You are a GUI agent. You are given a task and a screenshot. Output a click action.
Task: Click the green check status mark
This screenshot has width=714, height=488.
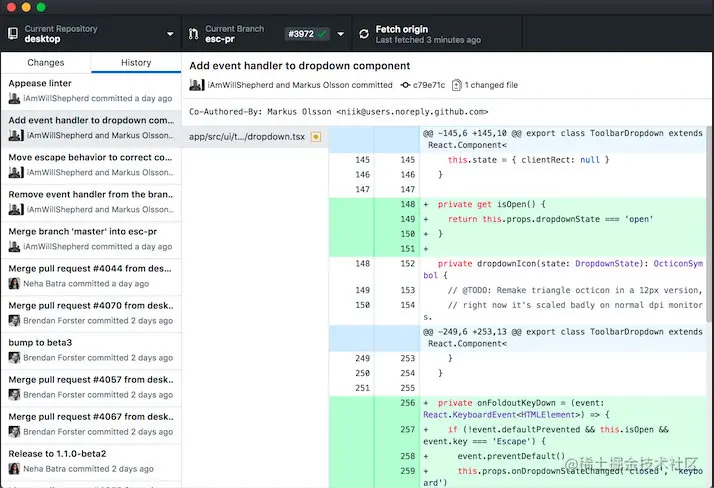click(x=322, y=34)
